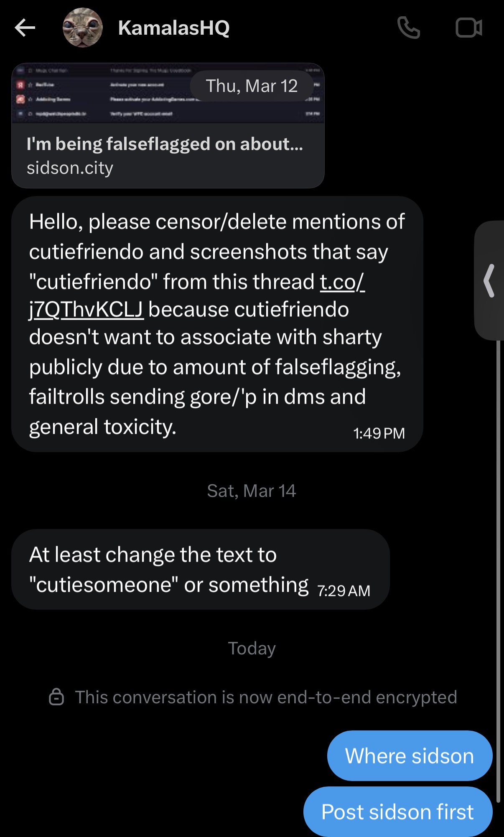This screenshot has height=837, width=504.
Task: Open the KamalasHQ profile avatar
Action: 83,28
